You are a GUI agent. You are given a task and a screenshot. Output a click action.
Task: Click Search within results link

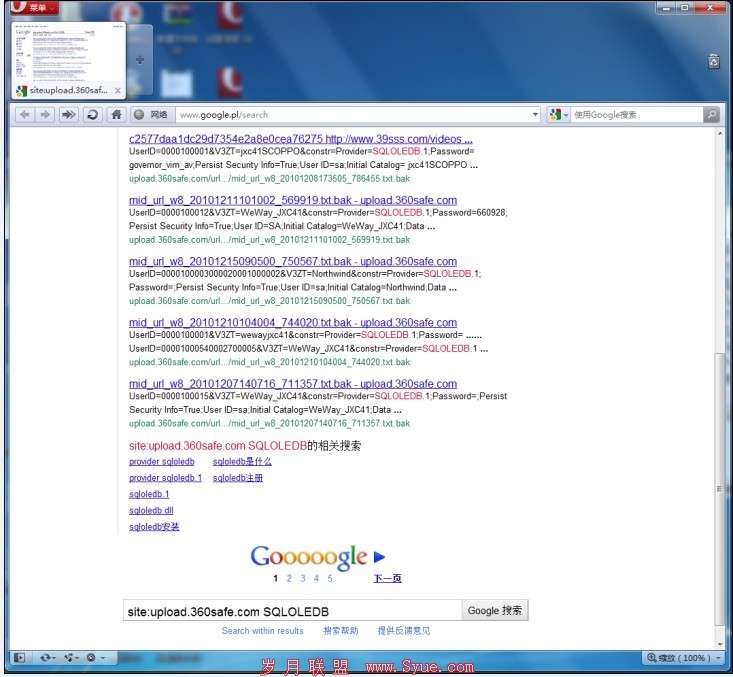(x=262, y=631)
